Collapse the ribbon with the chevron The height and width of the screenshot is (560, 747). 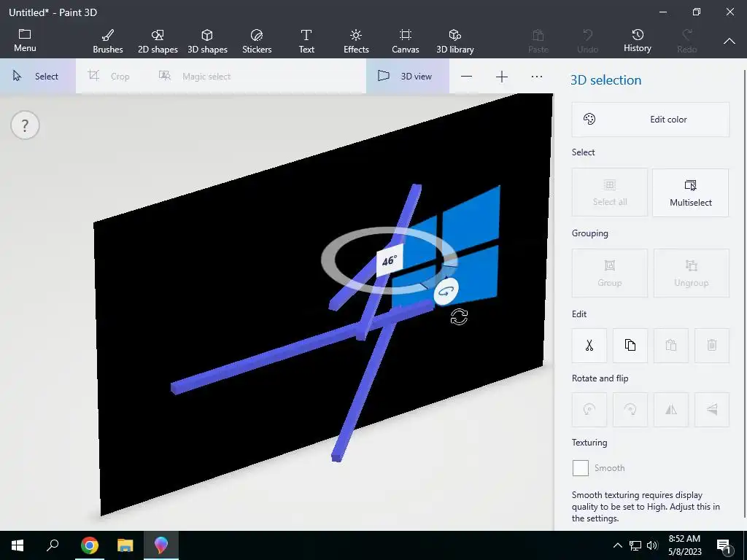coord(729,42)
